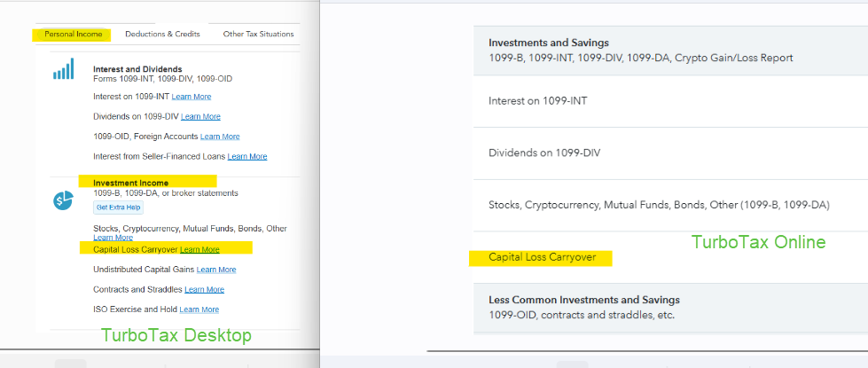Click the Investment Income heading
Image resolution: width=868 pixels, height=368 pixels.
coord(130,183)
